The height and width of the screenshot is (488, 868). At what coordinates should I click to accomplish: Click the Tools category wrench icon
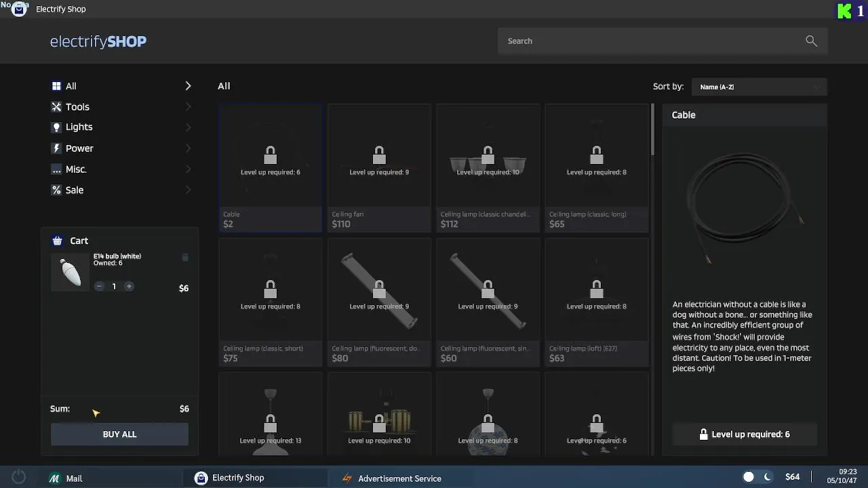click(56, 106)
